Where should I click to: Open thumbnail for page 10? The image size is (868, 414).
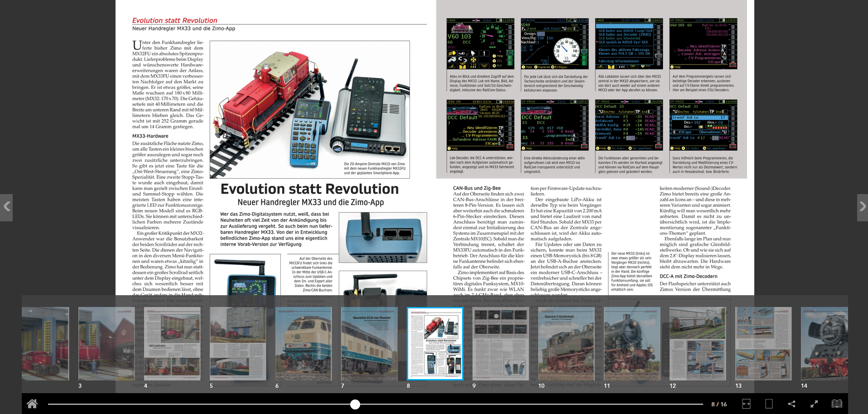[x=566, y=344]
